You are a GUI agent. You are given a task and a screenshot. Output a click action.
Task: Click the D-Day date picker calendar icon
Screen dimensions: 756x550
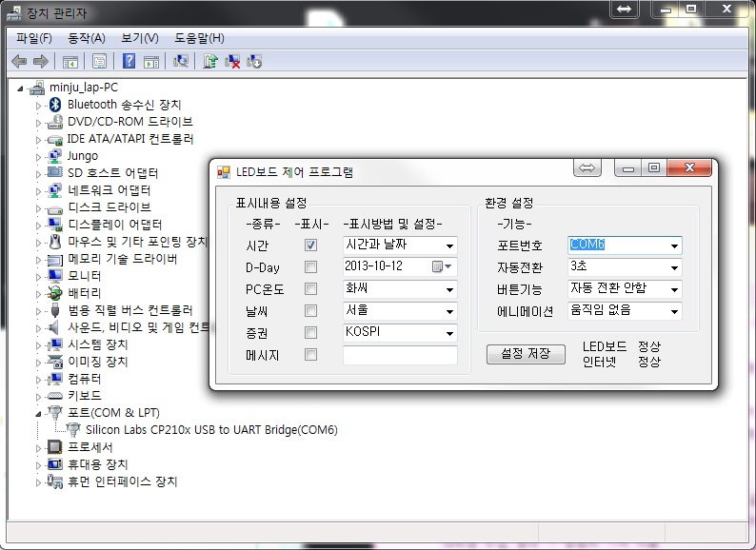coord(437,266)
